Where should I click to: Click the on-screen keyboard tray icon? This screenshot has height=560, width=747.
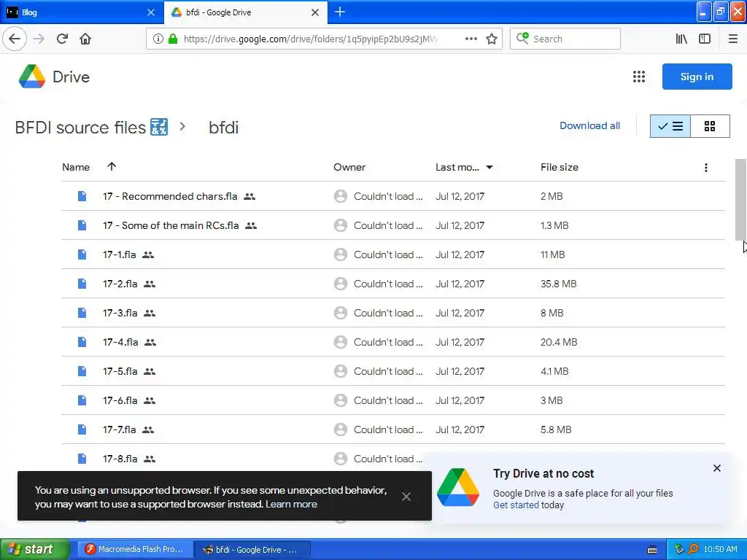pyautogui.click(x=652, y=550)
